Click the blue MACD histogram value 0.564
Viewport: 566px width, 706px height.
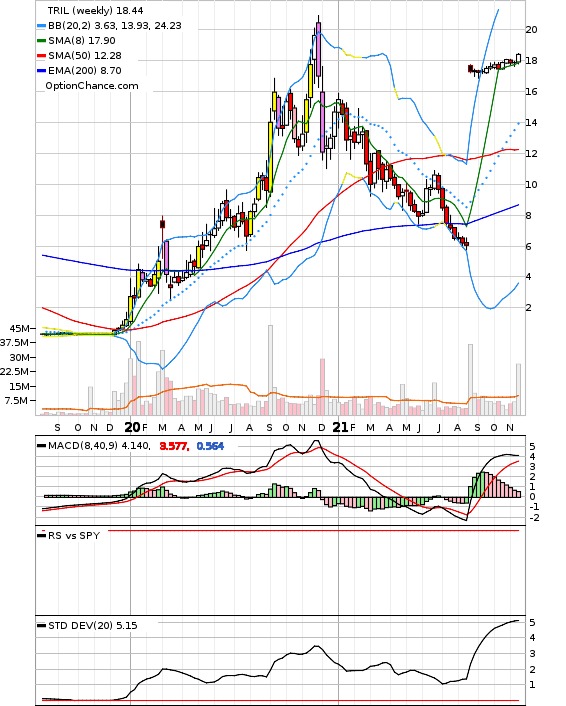pyautogui.click(x=210, y=446)
